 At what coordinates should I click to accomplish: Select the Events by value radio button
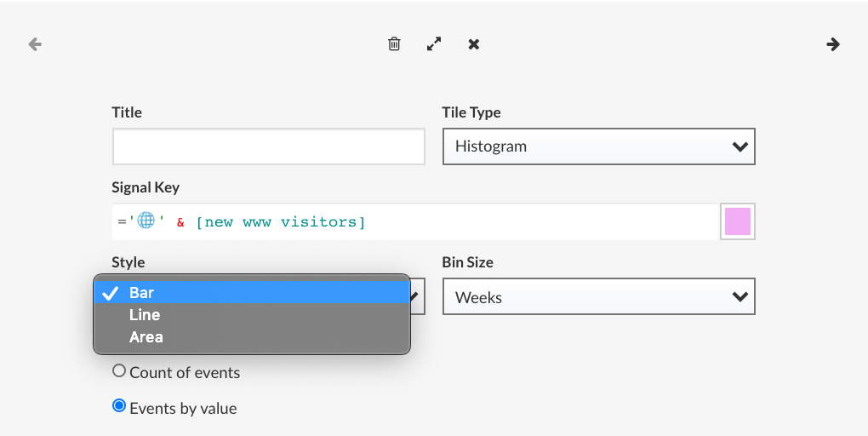pos(119,406)
